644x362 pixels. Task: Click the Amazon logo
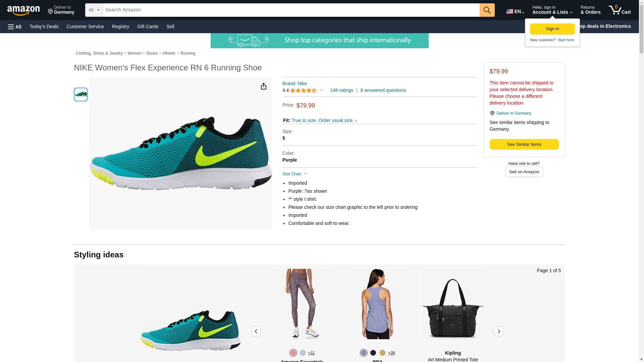click(23, 10)
